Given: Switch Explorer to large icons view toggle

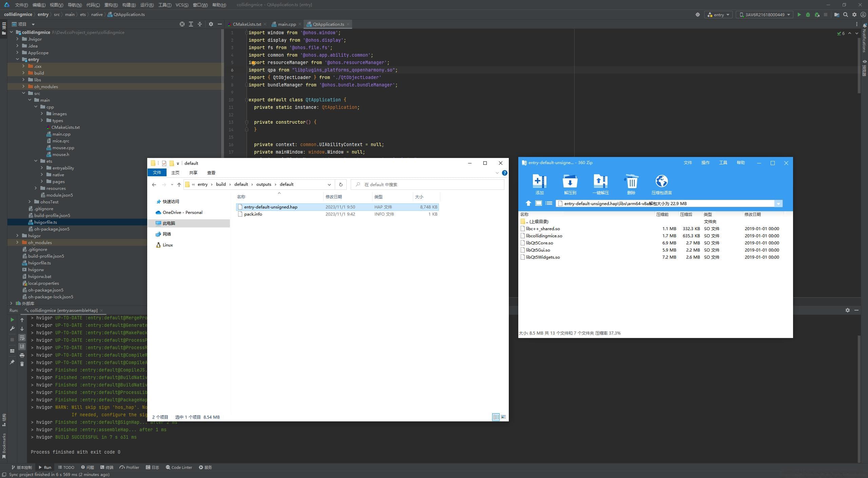Looking at the screenshot, I should (503, 417).
